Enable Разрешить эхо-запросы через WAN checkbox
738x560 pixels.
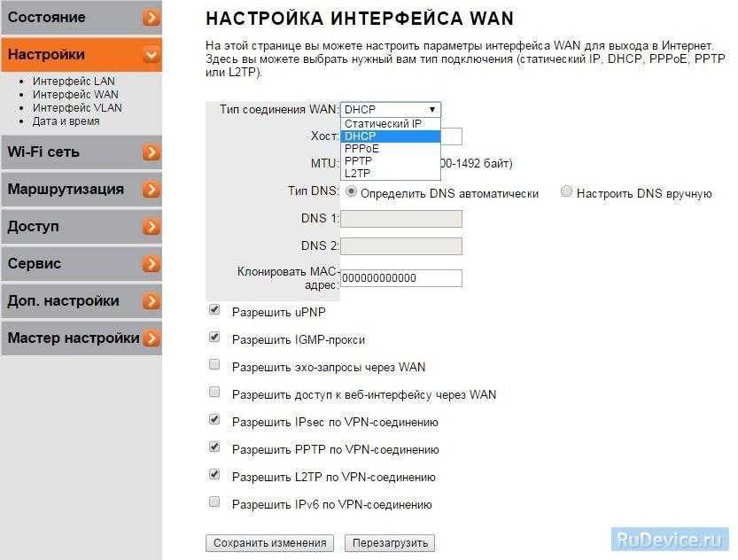(x=214, y=364)
